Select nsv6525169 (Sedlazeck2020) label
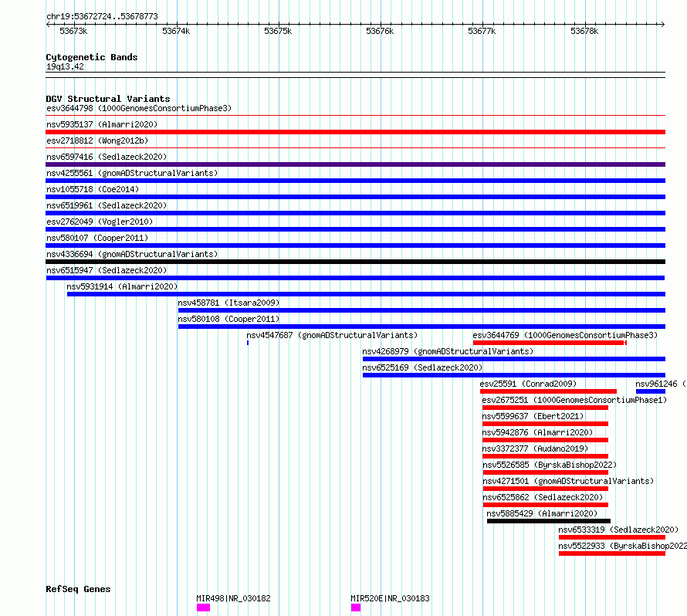 (x=422, y=367)
